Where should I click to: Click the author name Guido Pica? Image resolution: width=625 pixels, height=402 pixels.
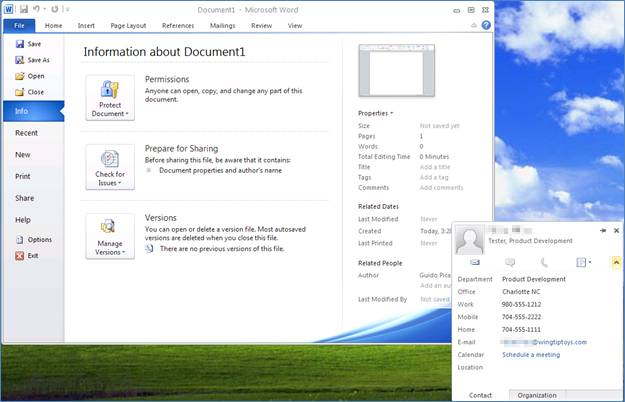click(x=435, y=275)
